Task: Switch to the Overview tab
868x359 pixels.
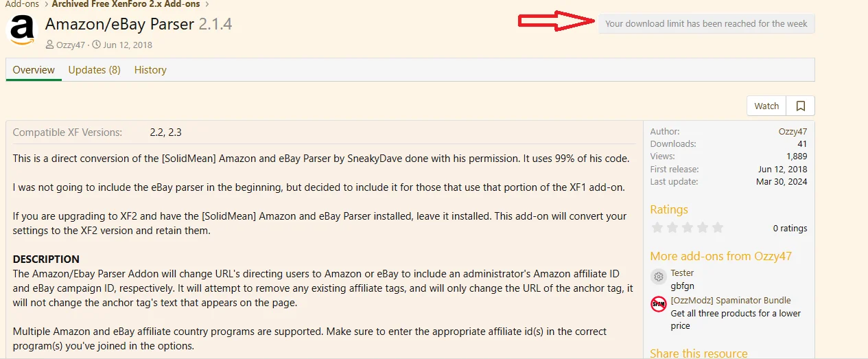Action: tap(34, 70)
